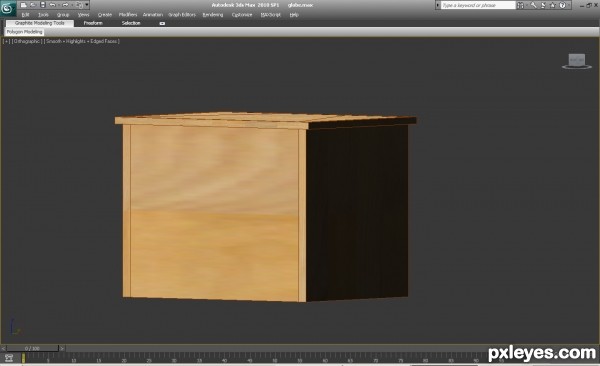
Task: Open the Orthographic viewport label menu
Action: click(27, 41)
